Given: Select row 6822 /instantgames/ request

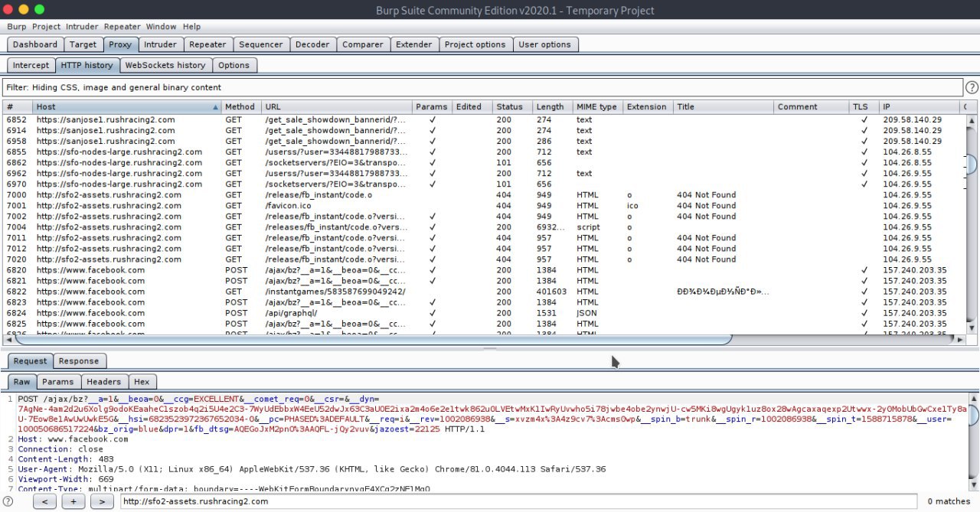Looking at the screenshot, I should (x=485, y=292).
